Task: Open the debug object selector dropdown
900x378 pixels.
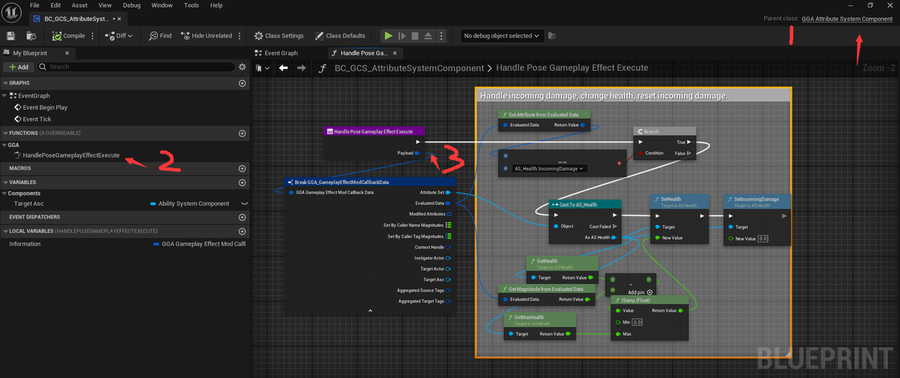Action: tap(502, 36)
